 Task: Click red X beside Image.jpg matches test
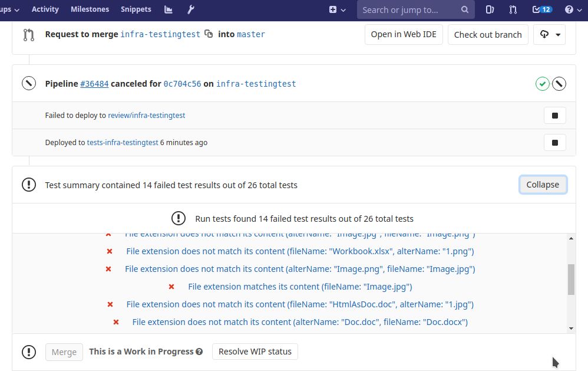[x=171, y=287]
